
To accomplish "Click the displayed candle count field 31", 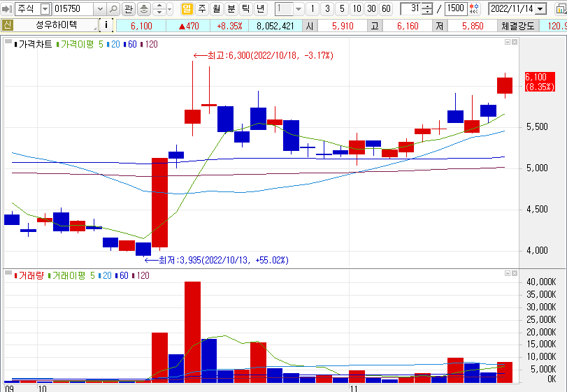I will click(x=411, y=8).
